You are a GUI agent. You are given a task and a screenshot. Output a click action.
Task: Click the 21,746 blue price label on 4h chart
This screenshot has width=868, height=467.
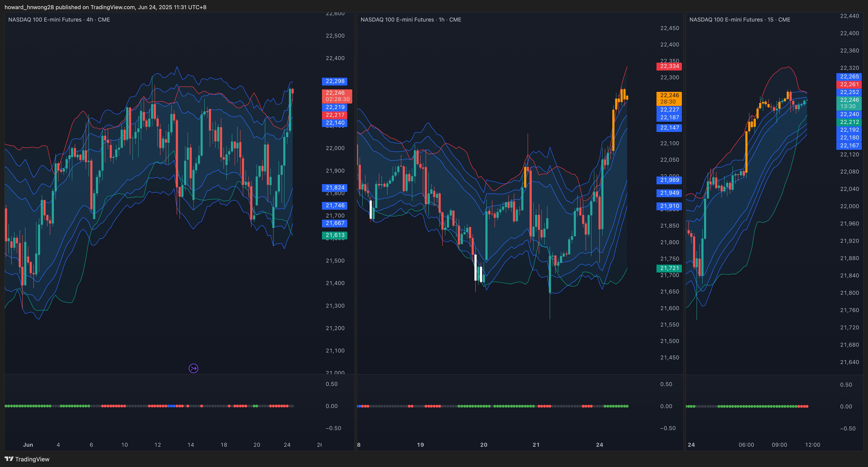(335, 205)
